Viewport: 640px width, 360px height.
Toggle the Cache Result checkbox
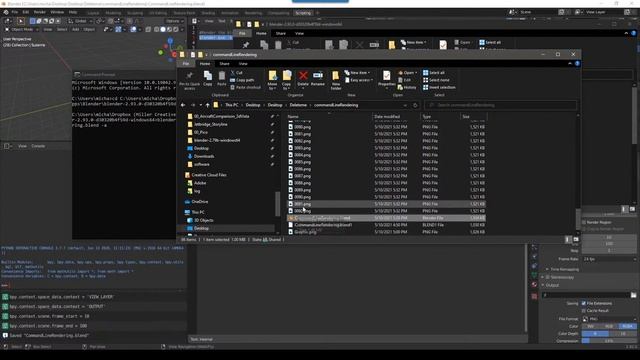click(x=584, y=311)
